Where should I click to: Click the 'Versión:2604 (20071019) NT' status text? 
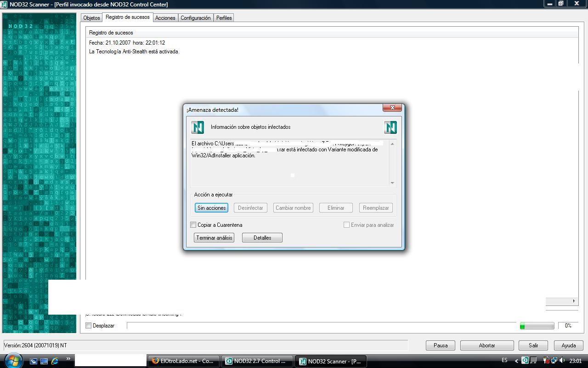click(x=35, y=345)
